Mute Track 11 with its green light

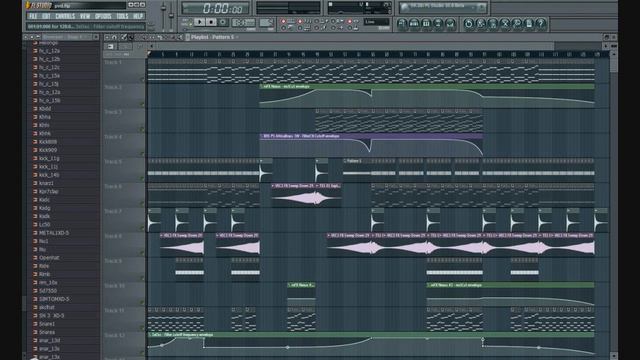pos(142,328)
